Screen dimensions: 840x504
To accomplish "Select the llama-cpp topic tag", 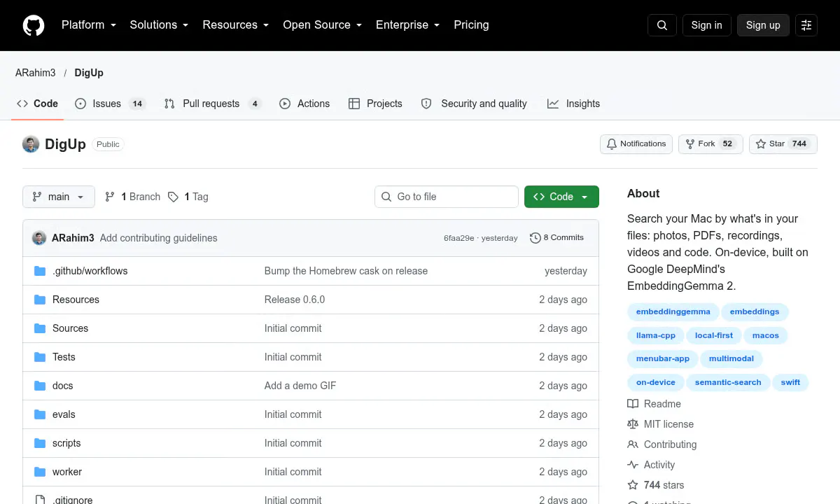I will [x=656, y=335].
